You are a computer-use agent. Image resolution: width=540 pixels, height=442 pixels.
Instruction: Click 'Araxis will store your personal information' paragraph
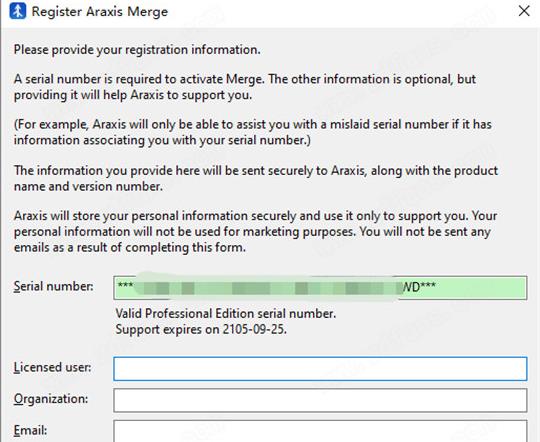(x=255, y=232)
